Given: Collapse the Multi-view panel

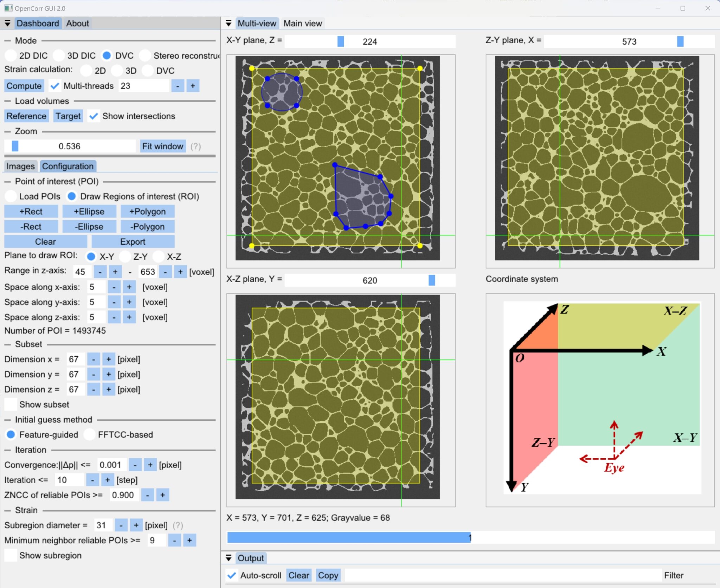Looking at the screenshot, I should pos(229,23).
